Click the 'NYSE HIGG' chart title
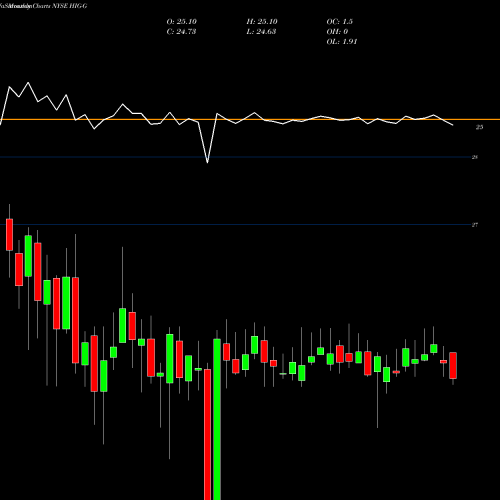The image size is (500, 500). [x=70, y=6]
